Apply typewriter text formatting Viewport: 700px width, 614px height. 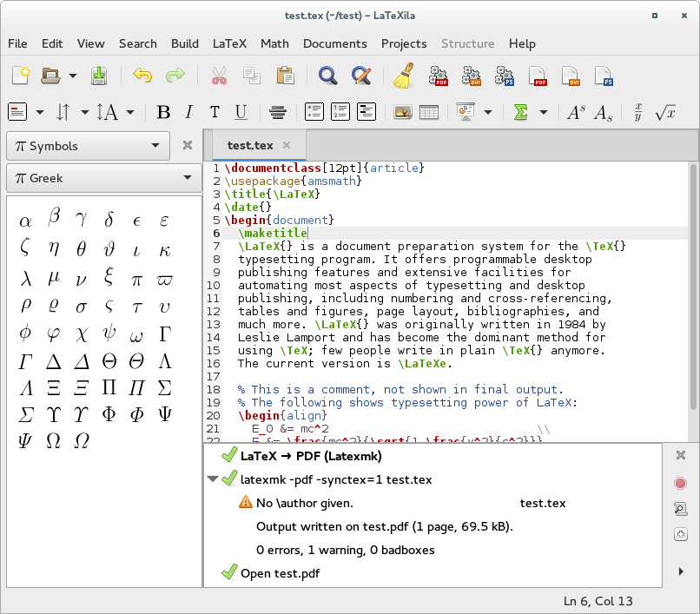(215, 112)
